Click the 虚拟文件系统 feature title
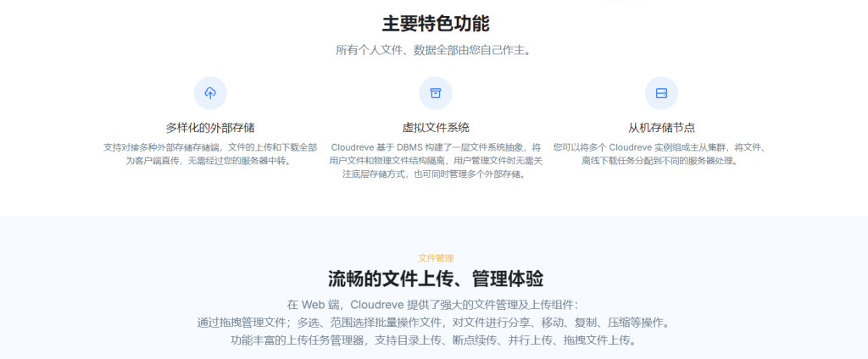The width and height of the screenshot is (868, 359). [x=435, y=128]
